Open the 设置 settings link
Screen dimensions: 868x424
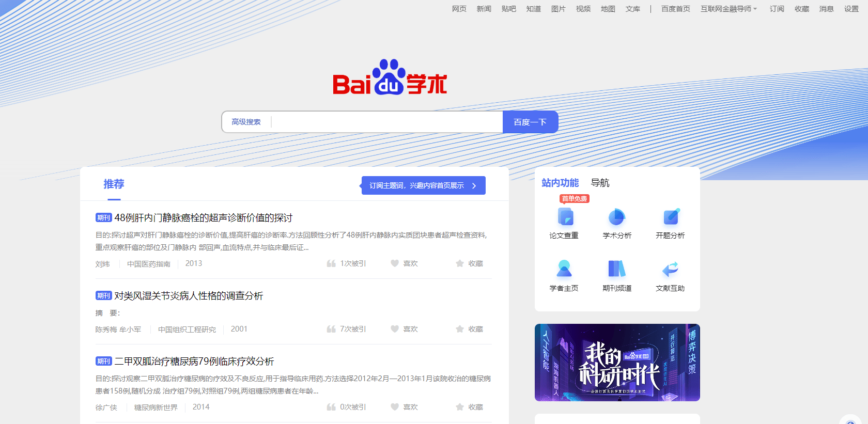pyautogui.click(x=851, y=9)
